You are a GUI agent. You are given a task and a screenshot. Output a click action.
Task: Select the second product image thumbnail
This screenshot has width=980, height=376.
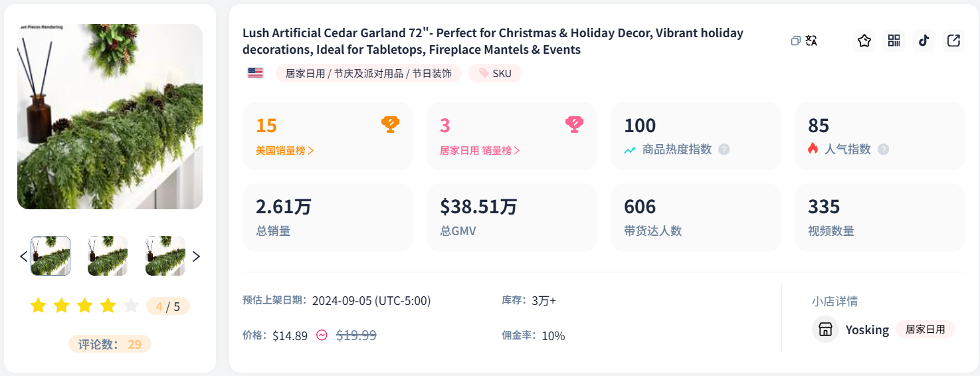click(x=108, y=256)
